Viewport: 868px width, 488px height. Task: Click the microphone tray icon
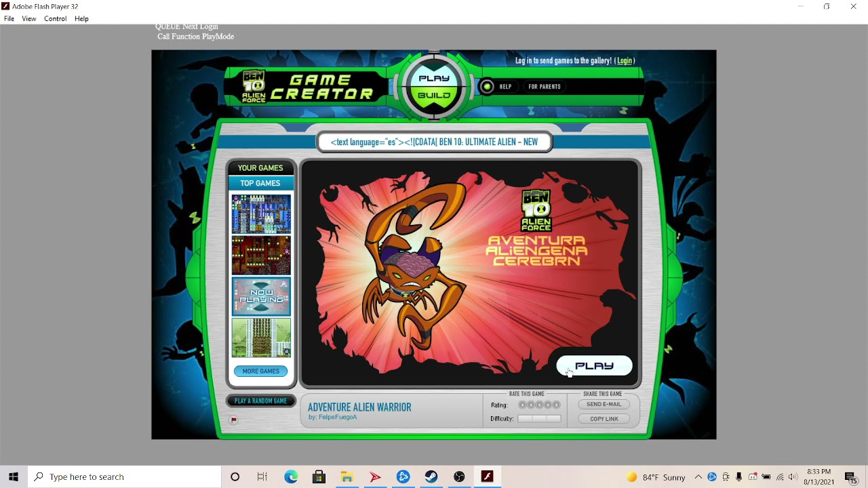[x=738, y=477]
